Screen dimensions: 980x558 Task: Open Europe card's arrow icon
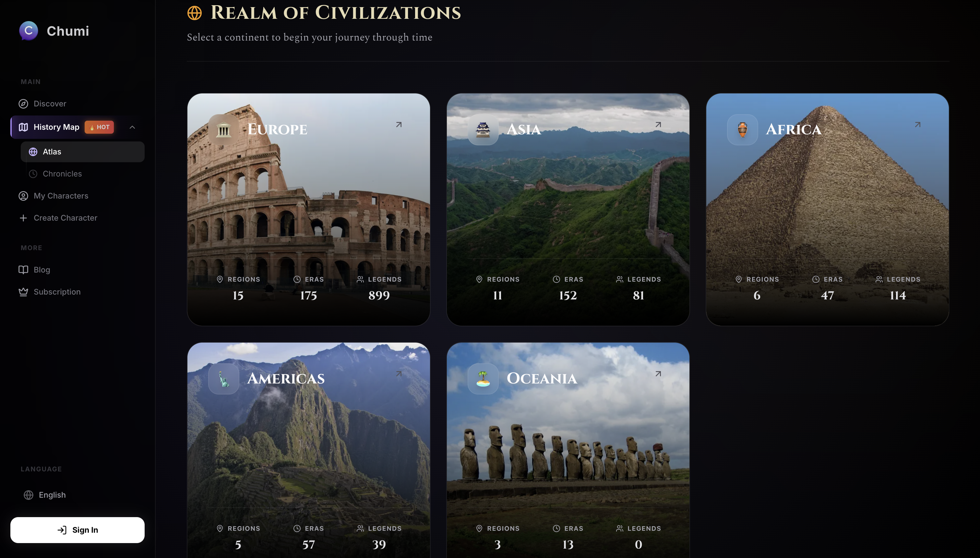pos(399,125)
